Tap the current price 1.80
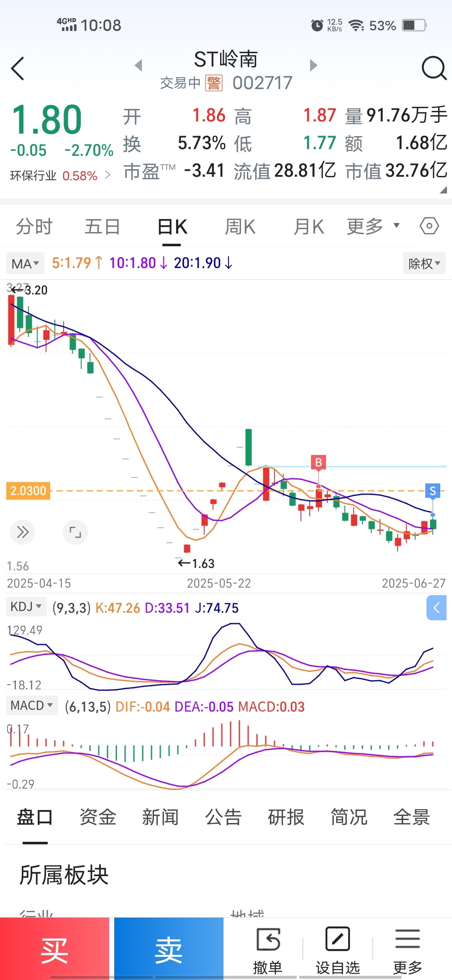452x980 pixels. click(47, 120)
